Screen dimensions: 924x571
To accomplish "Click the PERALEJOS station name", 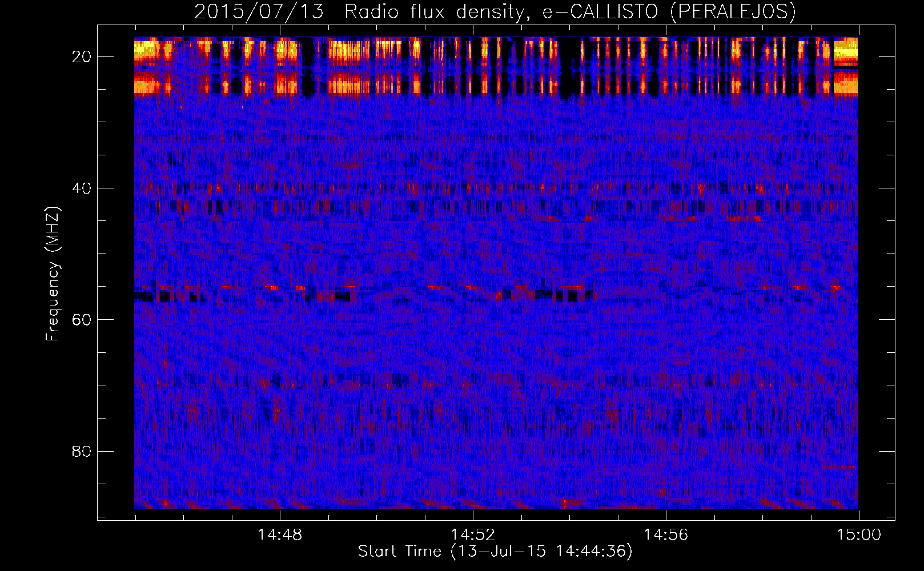I will [733, 12].
